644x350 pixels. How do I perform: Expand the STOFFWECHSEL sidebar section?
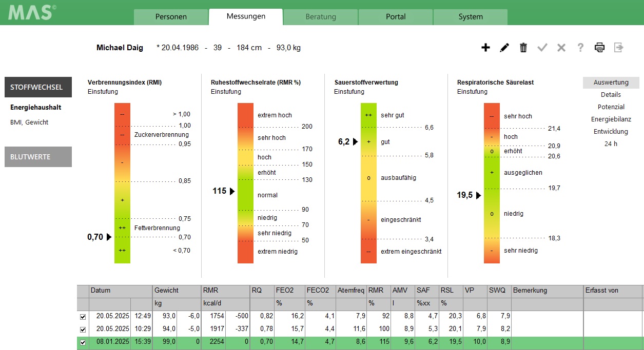pyautogui.click(x=38, y=87)
